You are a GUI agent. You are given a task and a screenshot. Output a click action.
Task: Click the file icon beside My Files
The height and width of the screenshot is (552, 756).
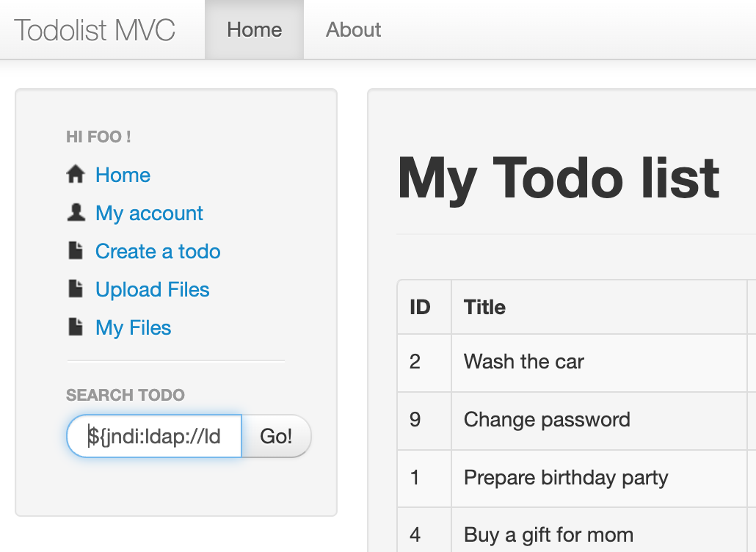(76, 327)
